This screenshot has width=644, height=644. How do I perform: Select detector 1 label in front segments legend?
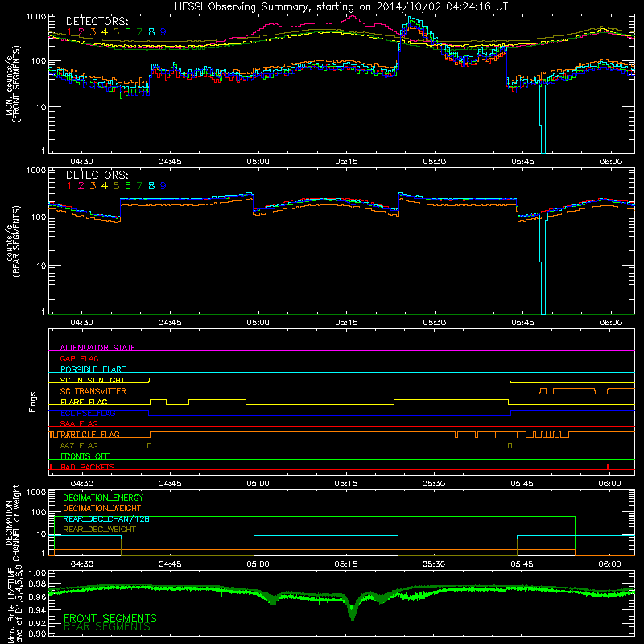pos(69,31)
